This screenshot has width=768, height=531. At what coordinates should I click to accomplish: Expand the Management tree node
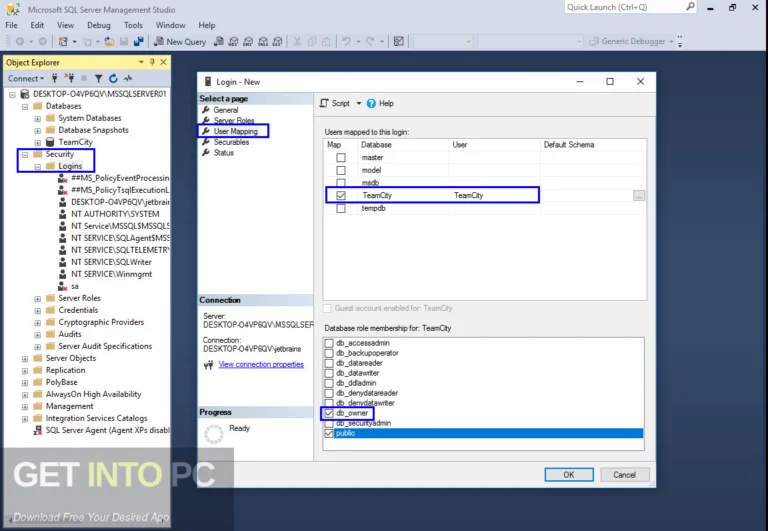25,407
